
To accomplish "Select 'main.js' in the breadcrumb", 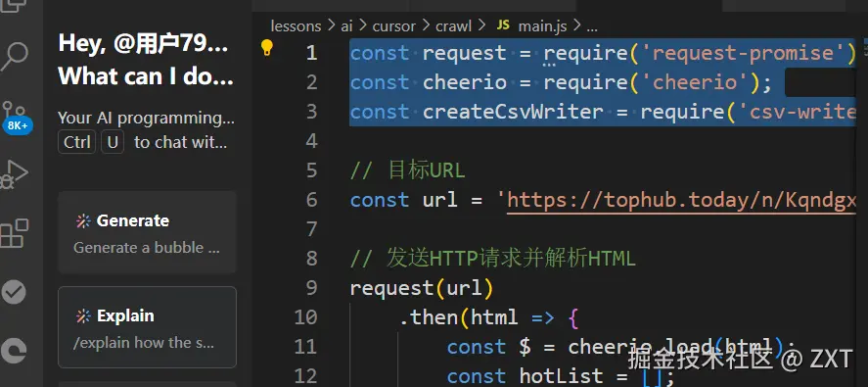I will [x=542, y=26].
